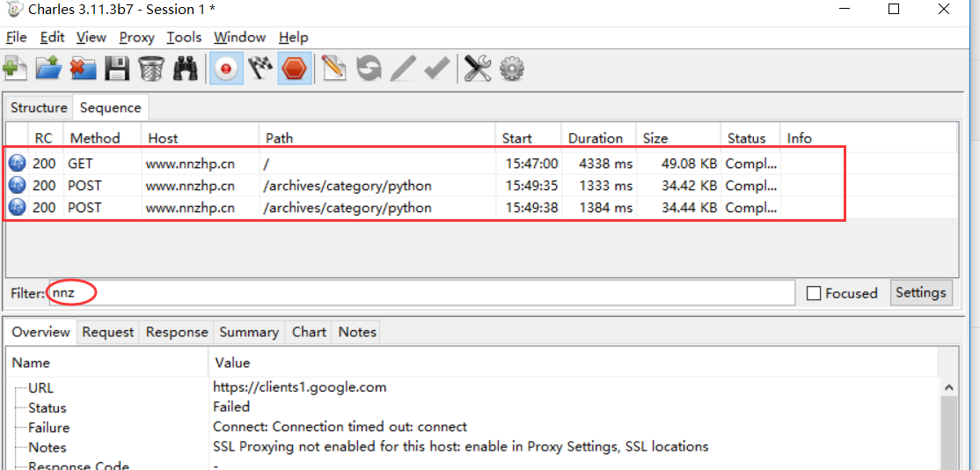This screenshot has width=980, height=470.
Task: Sort by the RC column header
Action: [x=44, y=138]
